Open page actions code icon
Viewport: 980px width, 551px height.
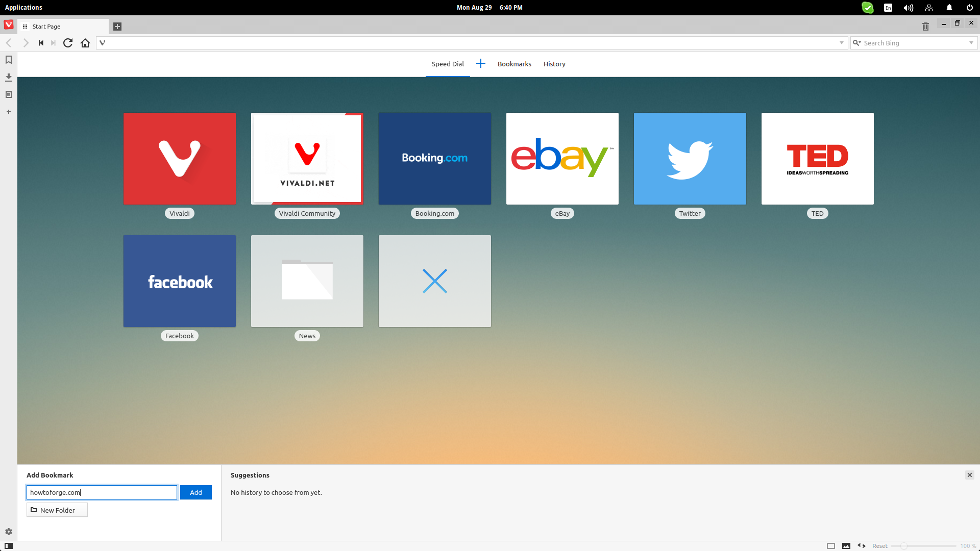tap(862, 546)
